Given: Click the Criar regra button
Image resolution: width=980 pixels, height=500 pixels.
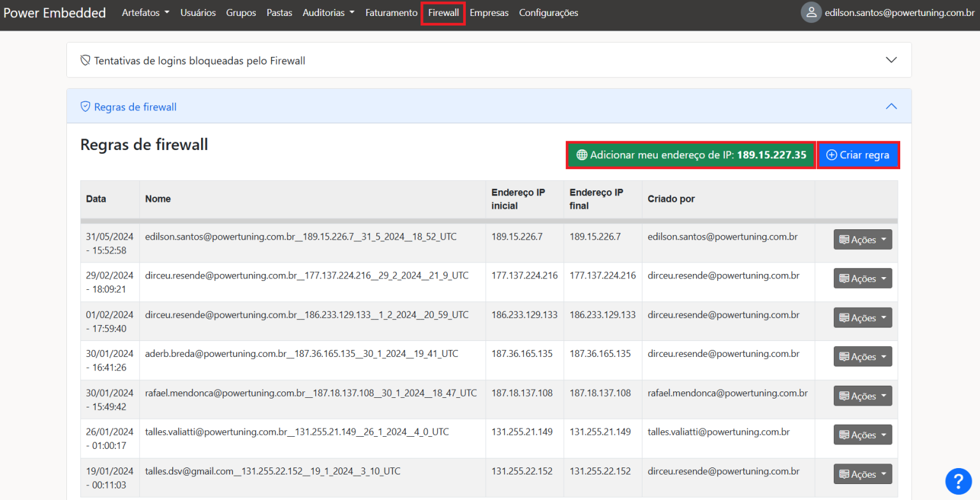Looking at the screenshot, I should tap(858, 155).
